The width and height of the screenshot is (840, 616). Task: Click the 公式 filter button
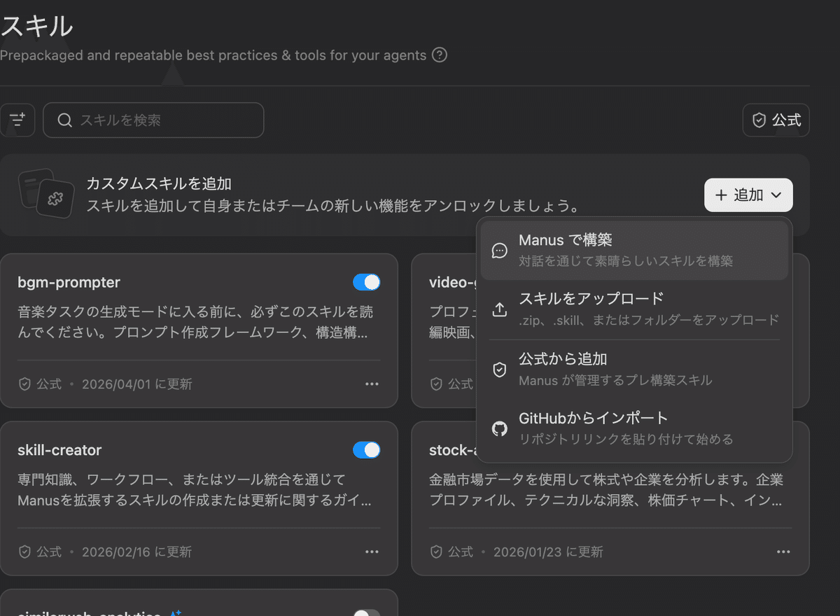pos(776,120)
